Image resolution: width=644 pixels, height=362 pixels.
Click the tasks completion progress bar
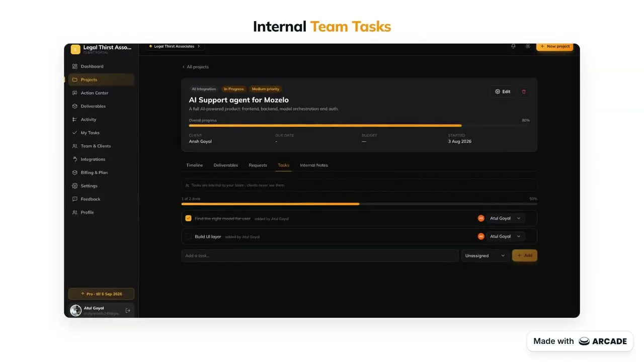click(x=359, y=204)
